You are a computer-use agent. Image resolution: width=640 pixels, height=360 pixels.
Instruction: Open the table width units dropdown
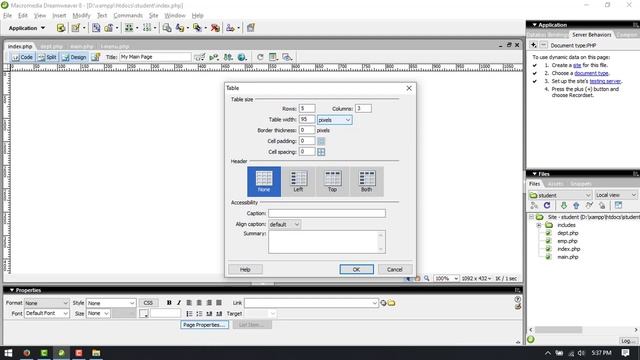[334, 120]
